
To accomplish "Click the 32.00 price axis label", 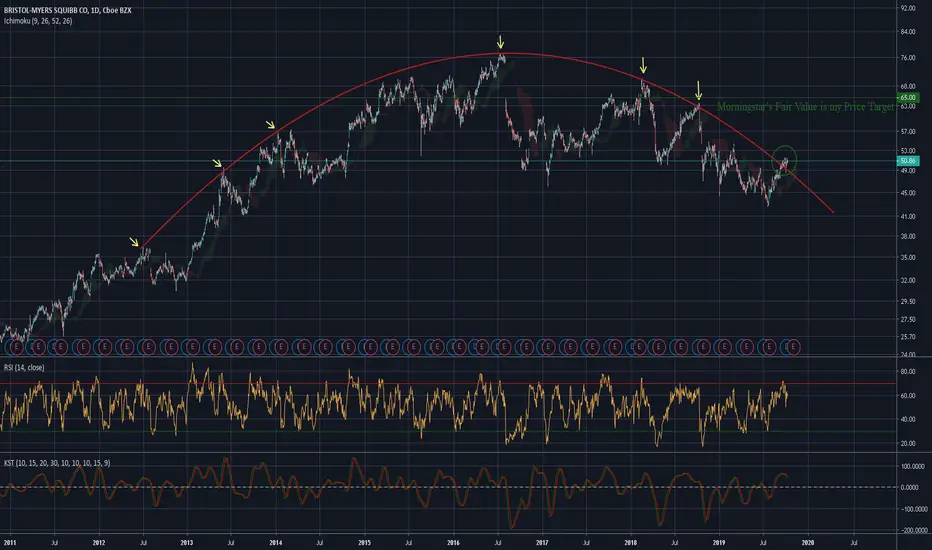I will coord(908,280).
